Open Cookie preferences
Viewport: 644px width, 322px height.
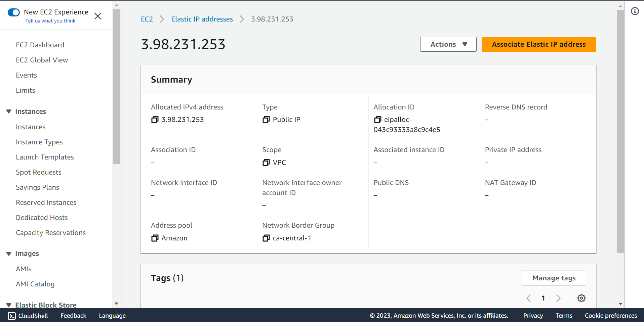[611, 316]
